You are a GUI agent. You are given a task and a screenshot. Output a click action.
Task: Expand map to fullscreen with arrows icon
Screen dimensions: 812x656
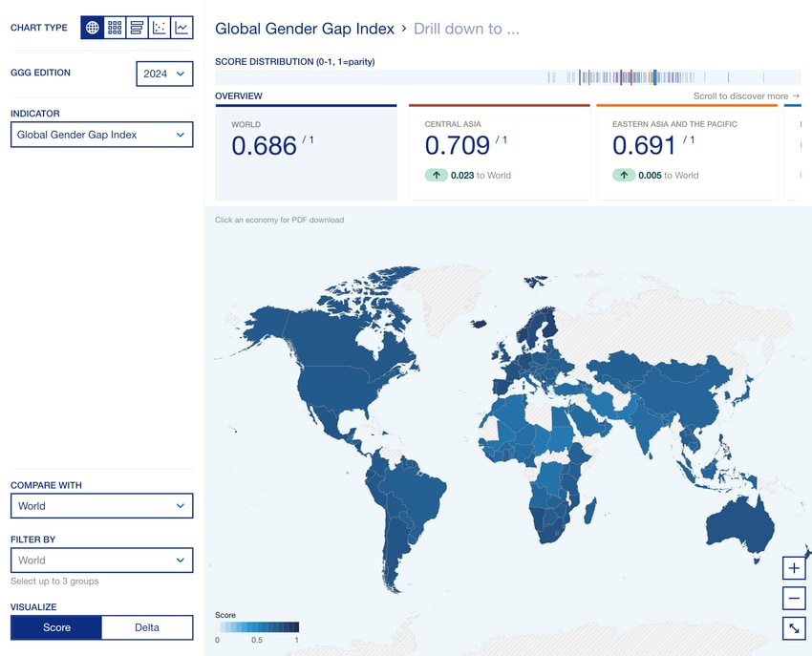[794, 628]
